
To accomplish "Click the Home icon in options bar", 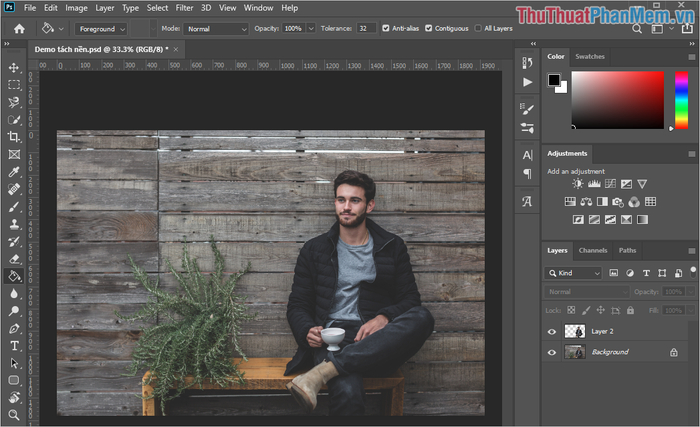I will click(x=19, y=29).
